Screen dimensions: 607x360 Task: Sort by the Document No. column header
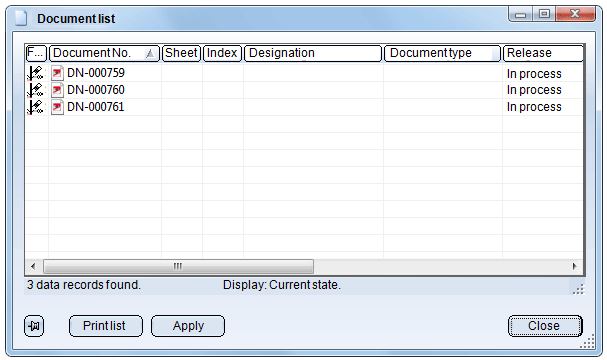click(x=104, y=53)
